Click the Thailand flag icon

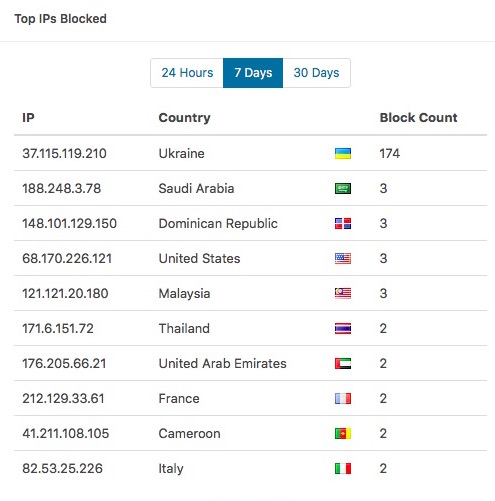click(343, 329)
